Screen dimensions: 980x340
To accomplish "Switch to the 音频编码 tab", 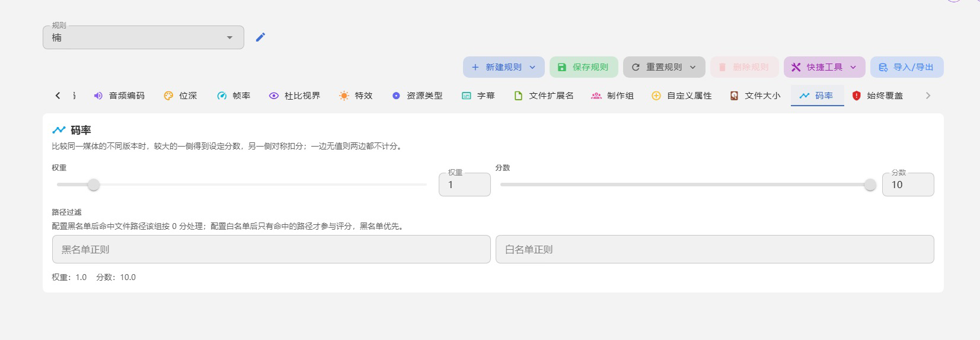I will click(119, 96).
